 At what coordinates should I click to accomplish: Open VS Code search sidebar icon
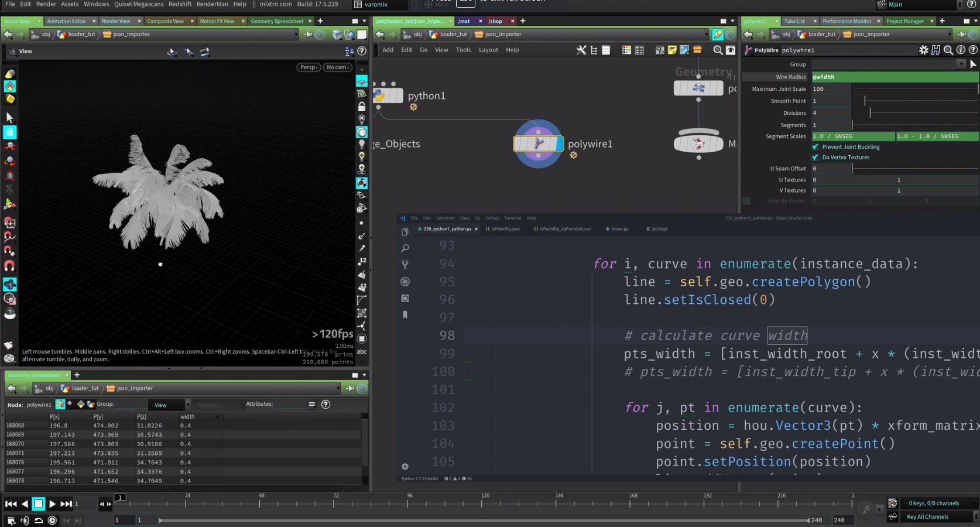(405, 248)
